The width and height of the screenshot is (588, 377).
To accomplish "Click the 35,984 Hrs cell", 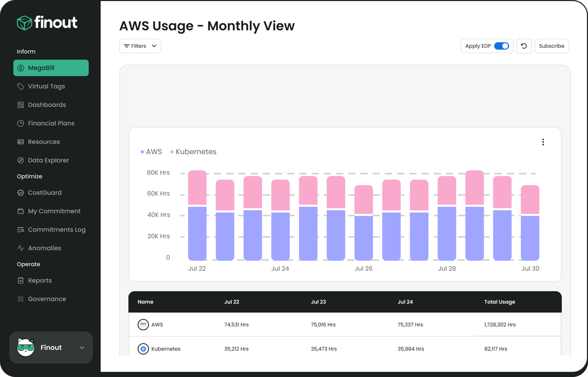I will point(411,349).
